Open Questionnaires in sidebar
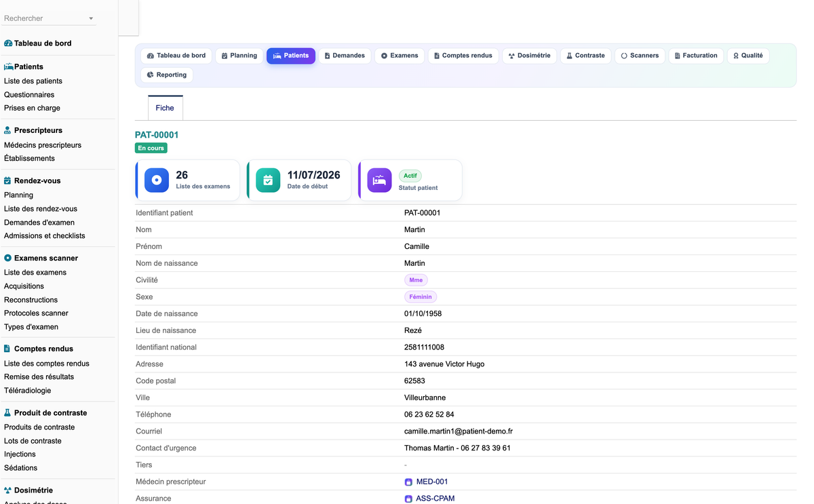Viewport: 814px width, 504px height. click(x=29, y=95)
